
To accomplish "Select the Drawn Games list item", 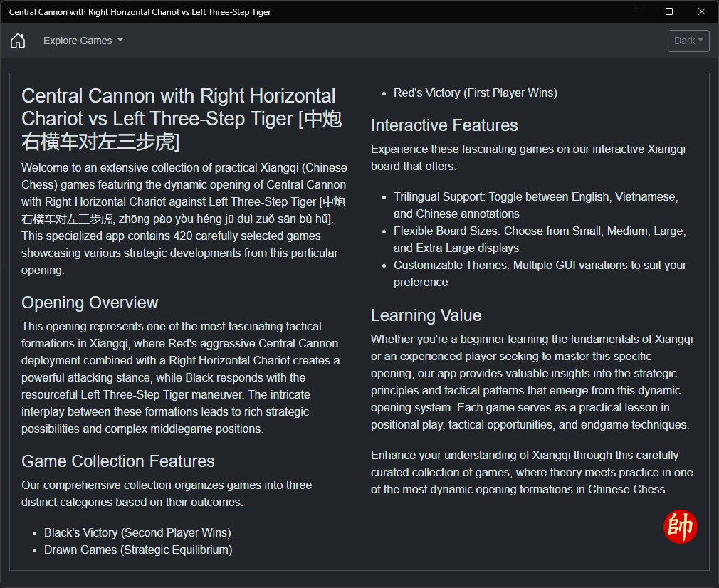I will pyautogui.click(x=138, y=550).
